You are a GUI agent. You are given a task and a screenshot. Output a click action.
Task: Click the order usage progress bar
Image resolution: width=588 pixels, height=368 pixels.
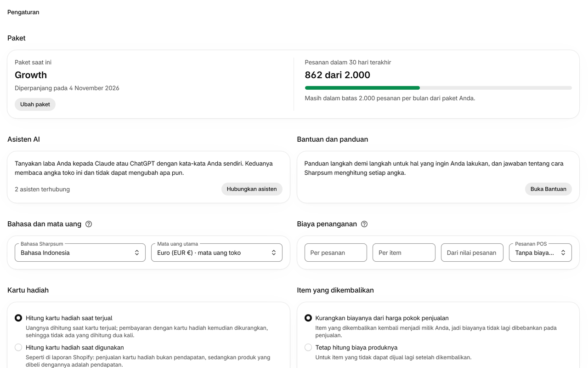click(x=438, y=88)
